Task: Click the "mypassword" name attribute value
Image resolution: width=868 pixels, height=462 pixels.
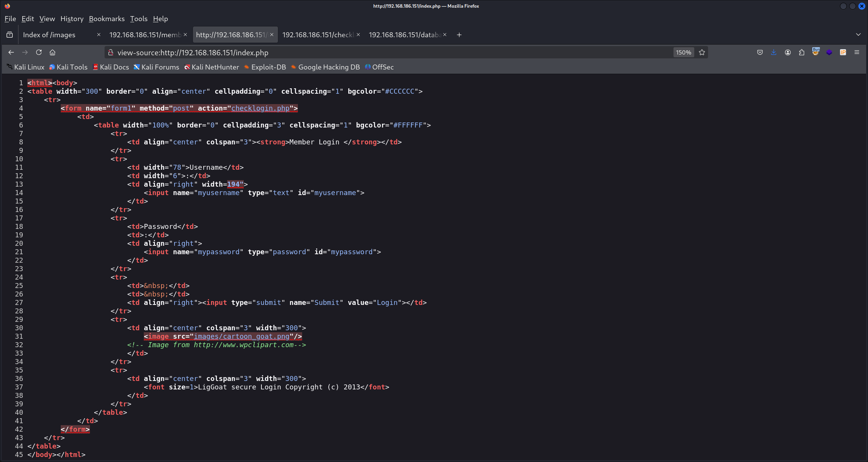Action: coord(219,252)
